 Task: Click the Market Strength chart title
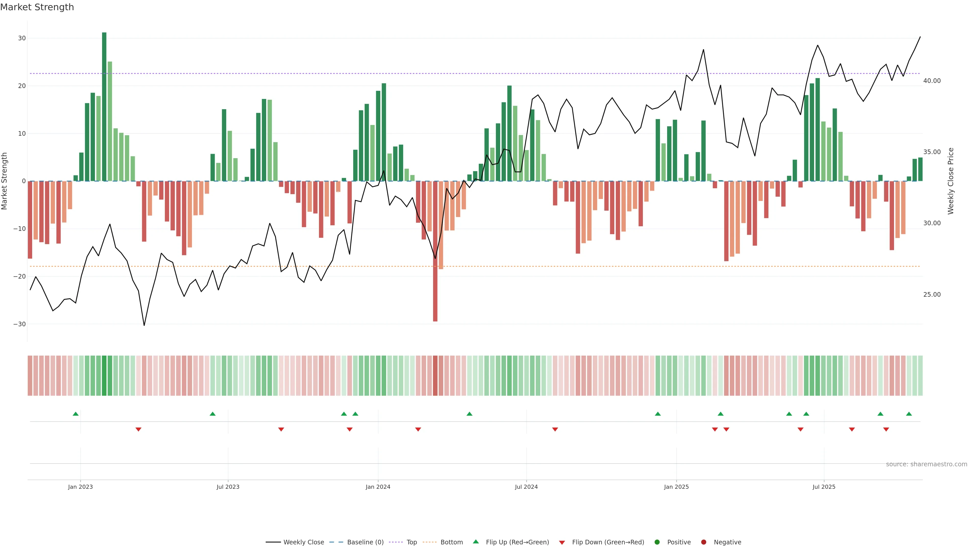[x=37, y=7]
